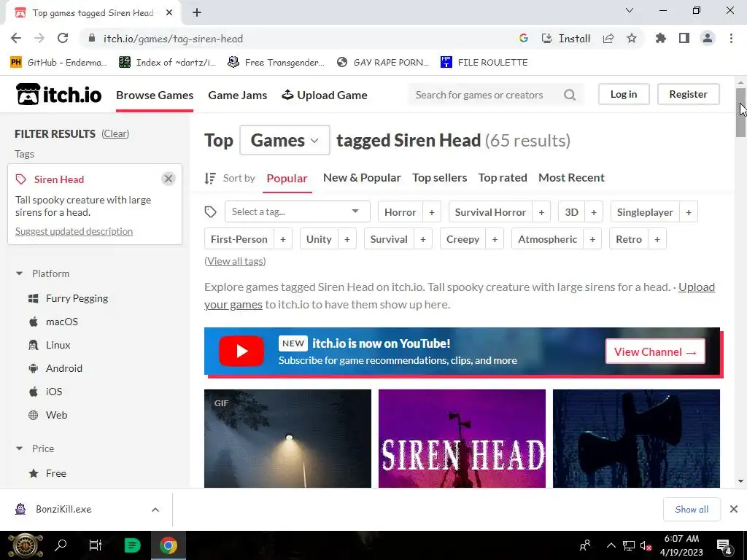Open the Select a tag dropdown

298,211
